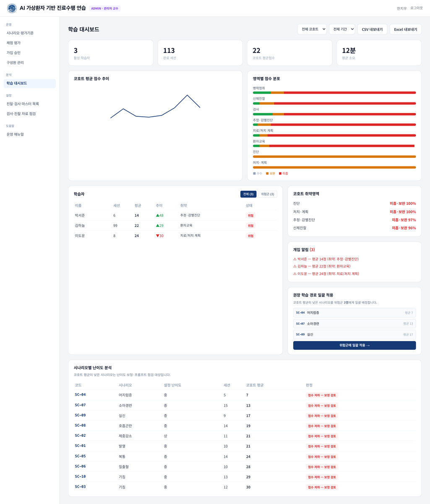This screenshot has height=504, width=430.
Task: Click Excel 내보내기 button
Action: (406, 29)
